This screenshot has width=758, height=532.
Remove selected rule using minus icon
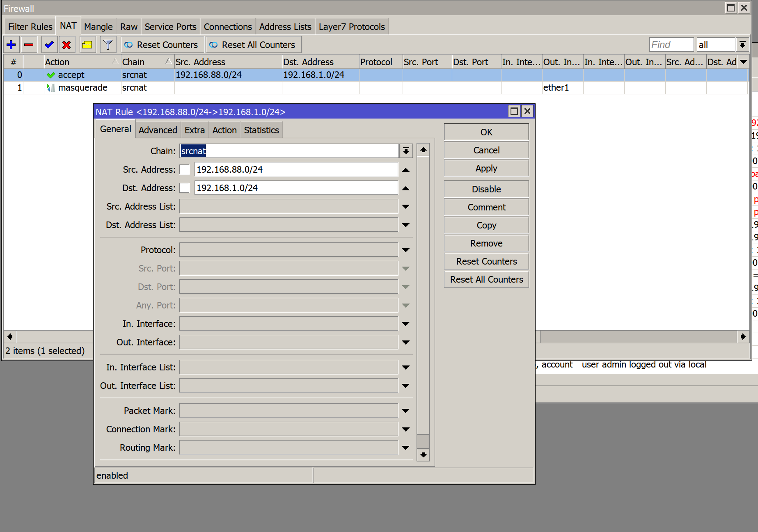(x=29, y=44)
